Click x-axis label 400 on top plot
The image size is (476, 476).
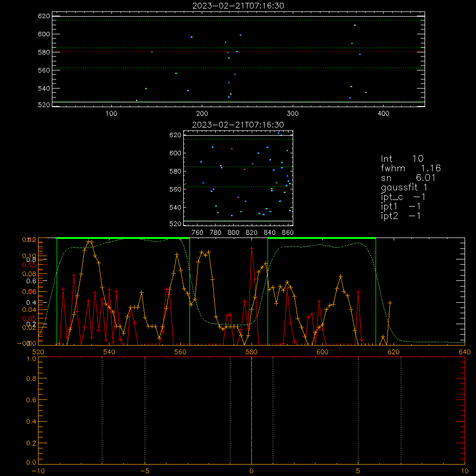coord(383,114)
